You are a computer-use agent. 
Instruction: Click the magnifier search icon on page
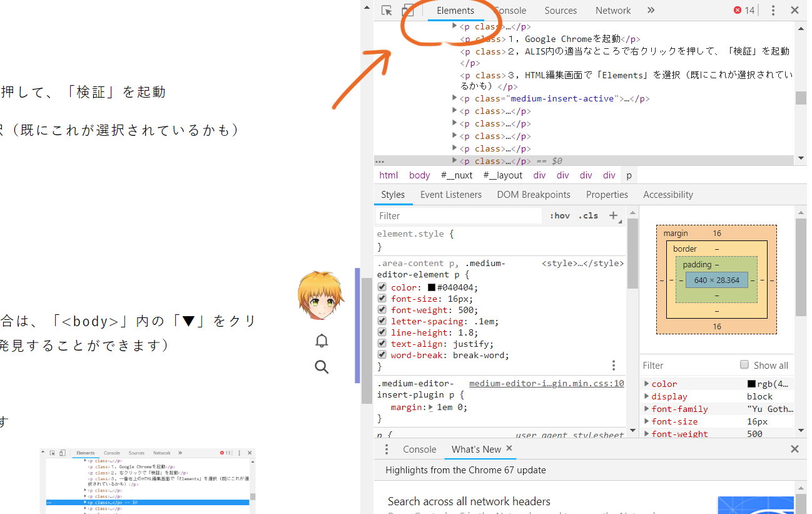click(x=322, y=367)
